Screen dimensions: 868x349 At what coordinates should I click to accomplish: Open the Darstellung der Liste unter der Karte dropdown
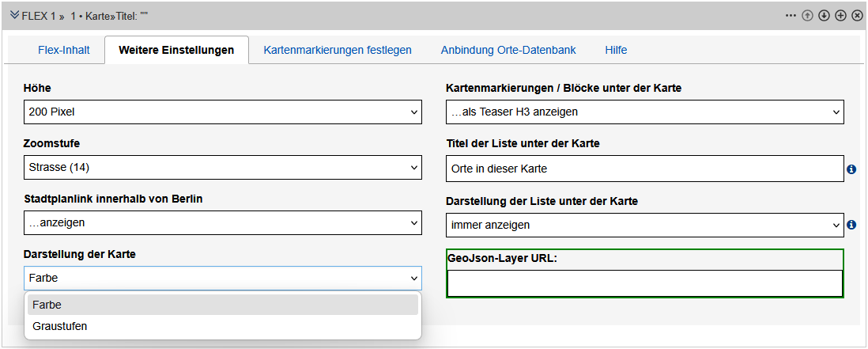[645, 225]
